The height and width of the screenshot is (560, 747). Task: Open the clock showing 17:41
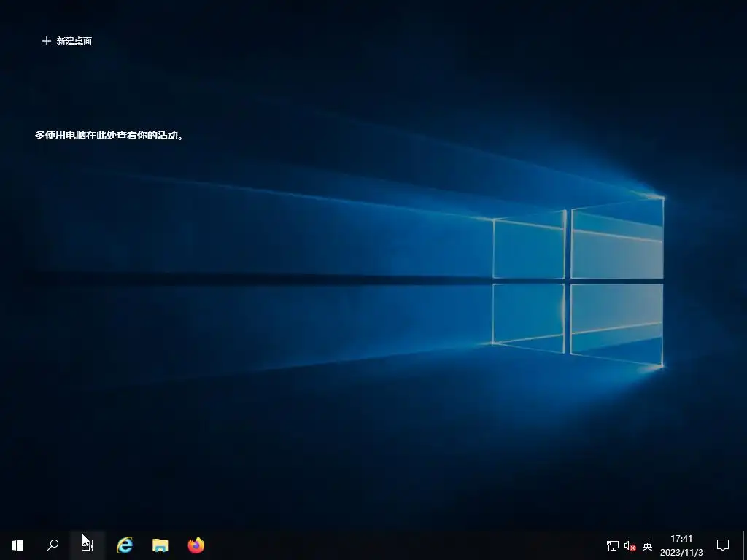[681, 545]
